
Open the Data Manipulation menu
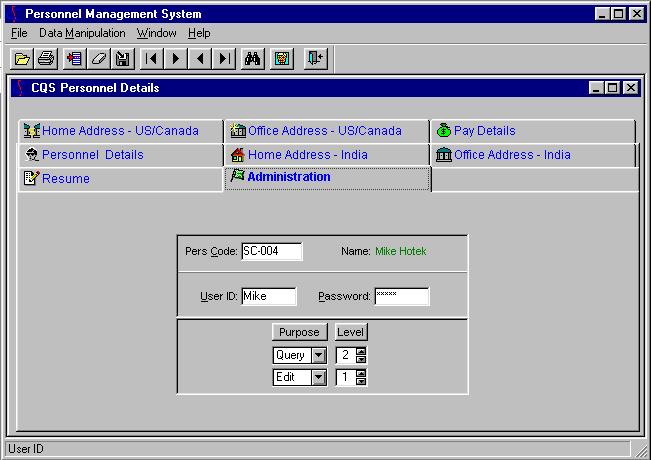tap(82, 33)
